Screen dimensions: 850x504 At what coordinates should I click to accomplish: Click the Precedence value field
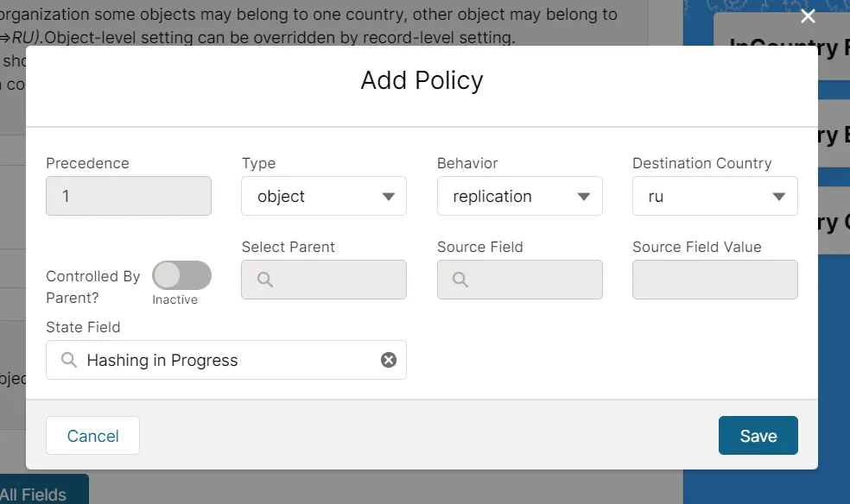128,196
